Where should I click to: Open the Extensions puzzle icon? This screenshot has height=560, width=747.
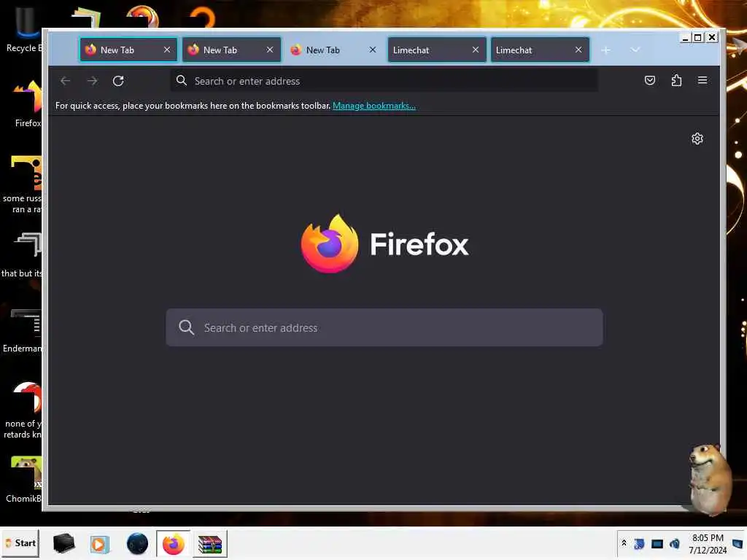click(x=676, y=80)
